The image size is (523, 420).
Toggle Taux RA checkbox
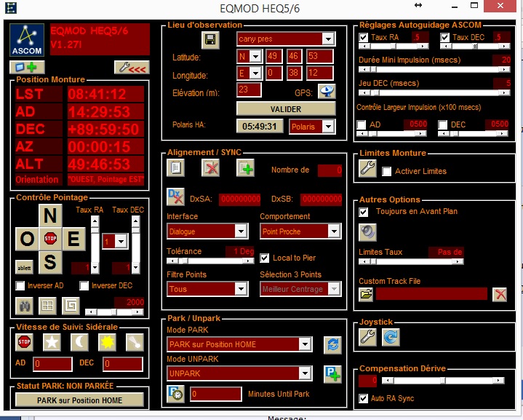pyautogui.click(x=364, y=37)
